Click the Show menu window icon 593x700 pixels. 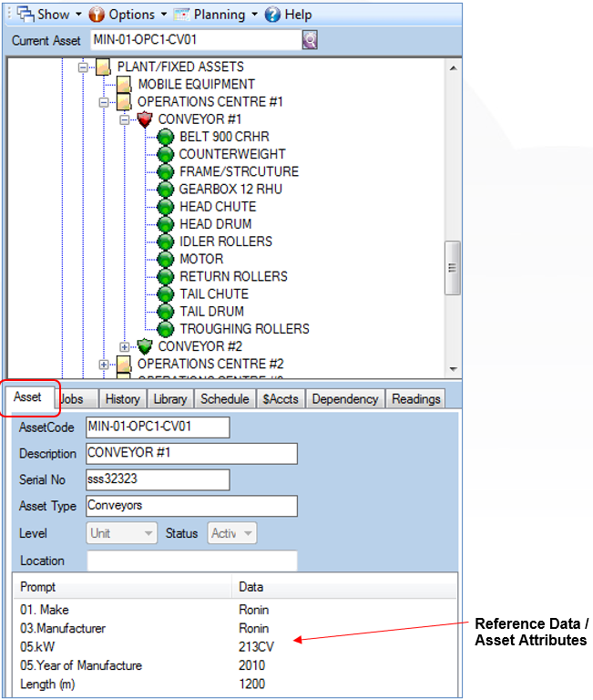(26, 14)
